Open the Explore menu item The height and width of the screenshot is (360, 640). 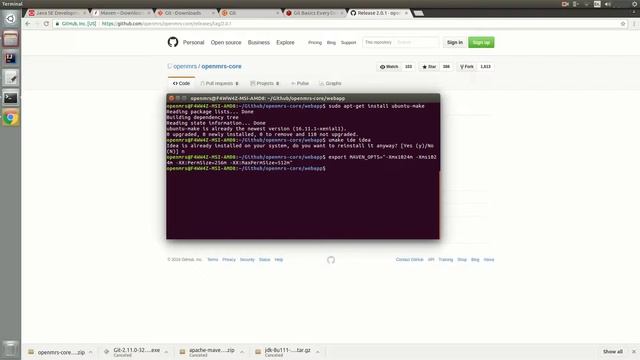click(285, 42)
